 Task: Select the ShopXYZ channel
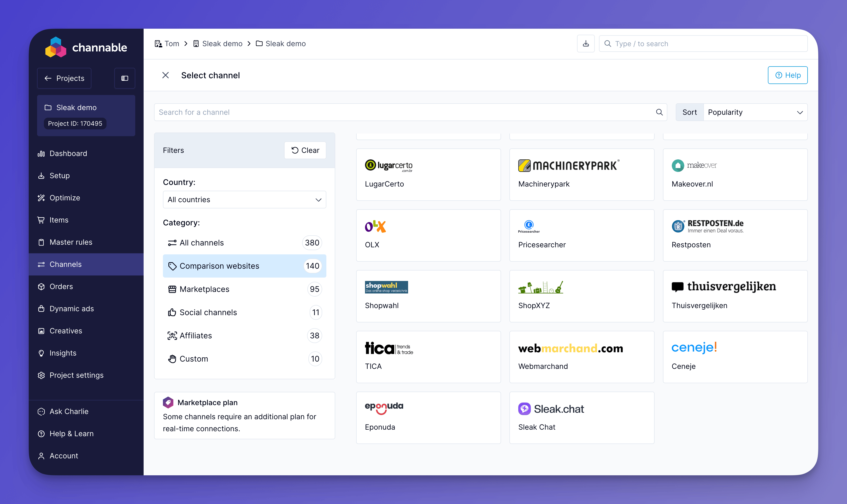coord(581,296)
